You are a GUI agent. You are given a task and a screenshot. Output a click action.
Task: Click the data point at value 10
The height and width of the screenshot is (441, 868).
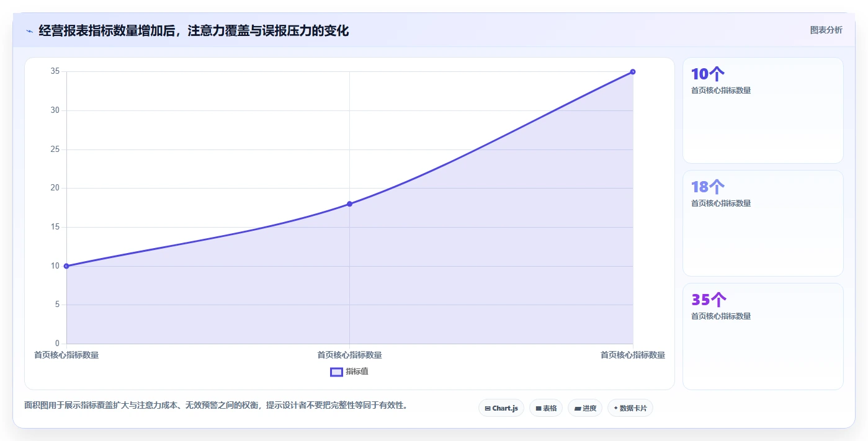[66, 266]
